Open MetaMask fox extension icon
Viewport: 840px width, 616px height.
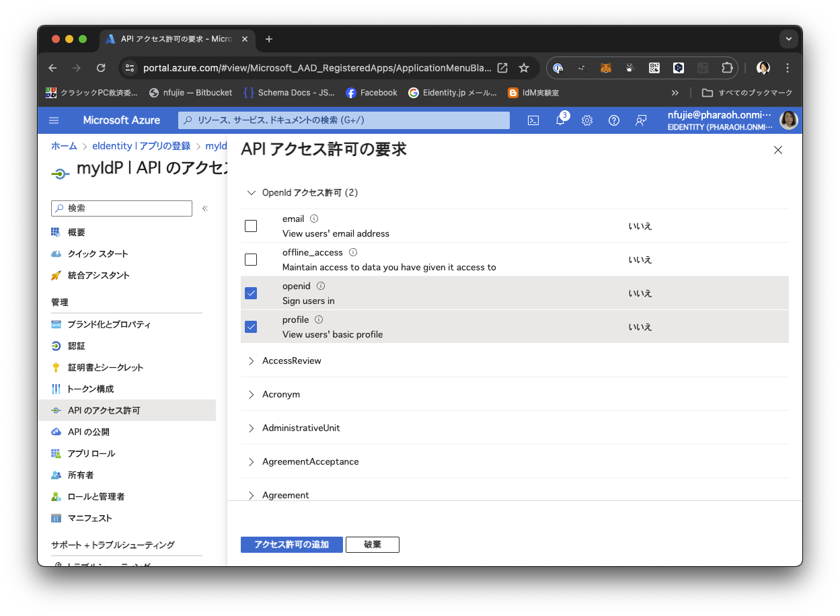click(606, 68)
